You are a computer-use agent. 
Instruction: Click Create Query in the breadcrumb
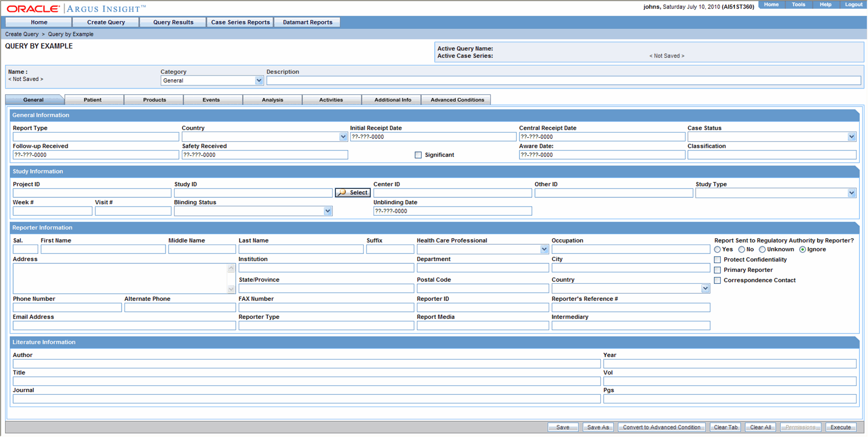click(x=22, y=34)
